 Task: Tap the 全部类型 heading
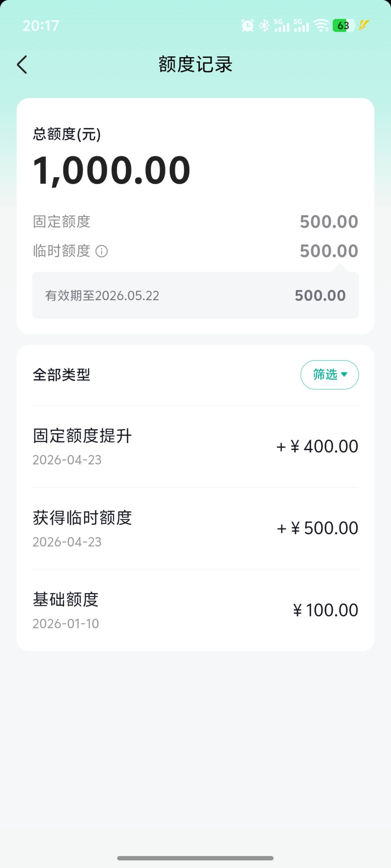click(x=61, y=375)
